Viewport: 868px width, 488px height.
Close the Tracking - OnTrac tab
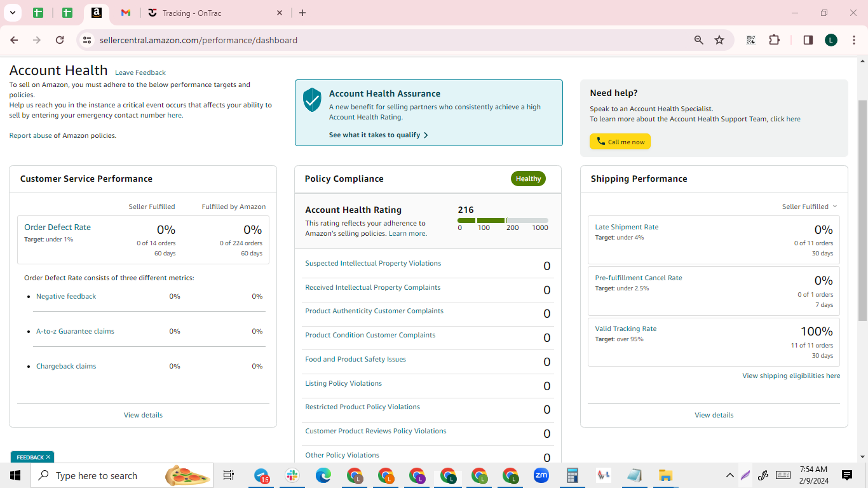coord(280,13)
